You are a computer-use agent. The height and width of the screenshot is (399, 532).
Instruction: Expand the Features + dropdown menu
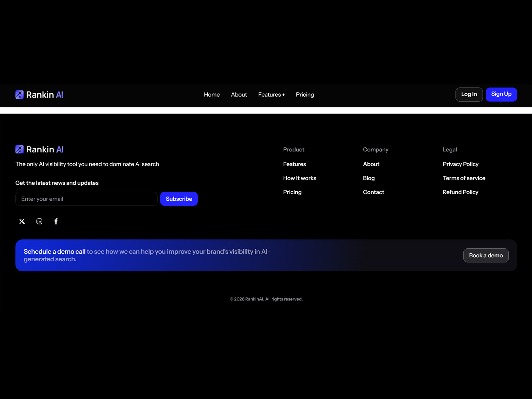(x=271, y=95)
